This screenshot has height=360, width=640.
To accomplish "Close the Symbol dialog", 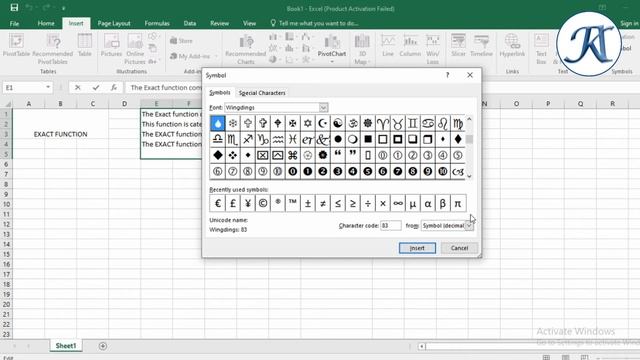I will click(x=470, y=75).
